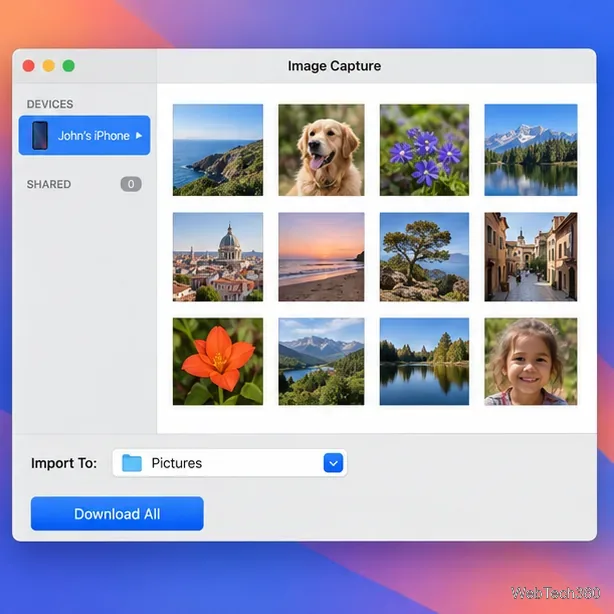Close the Image Capture window
Screen dimensions: 614x614
click(x=29, y=66)
